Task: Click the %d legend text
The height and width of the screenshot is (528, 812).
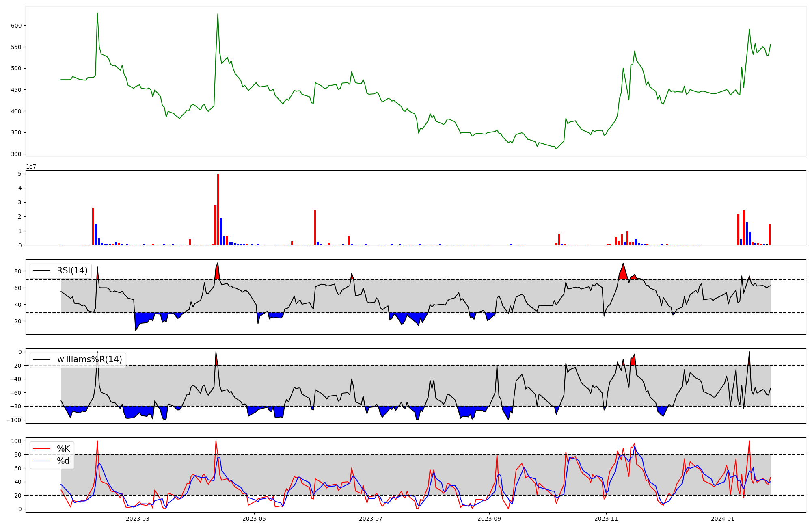Action: [63, 461]
